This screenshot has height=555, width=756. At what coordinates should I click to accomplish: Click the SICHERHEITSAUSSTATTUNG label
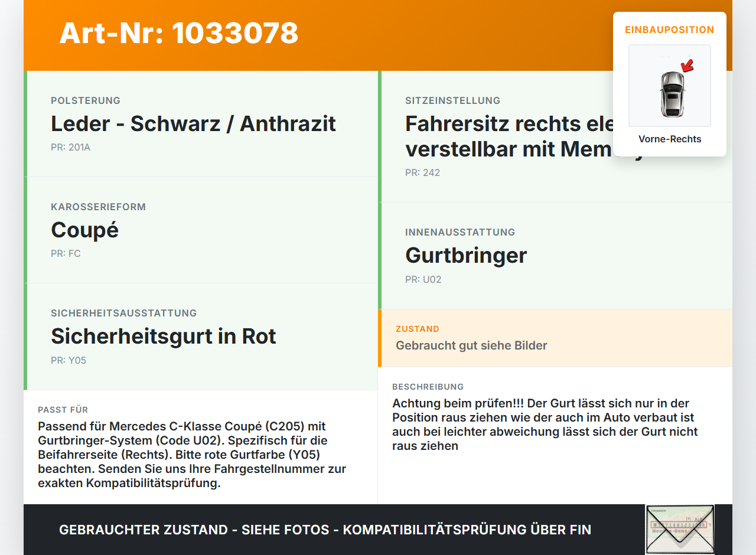(x=123, y=313)
